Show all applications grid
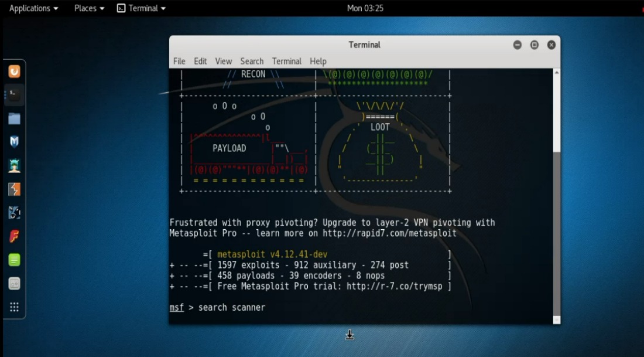Image resolution: width=644 pixels, height=357 pixels. pos(15,307)
